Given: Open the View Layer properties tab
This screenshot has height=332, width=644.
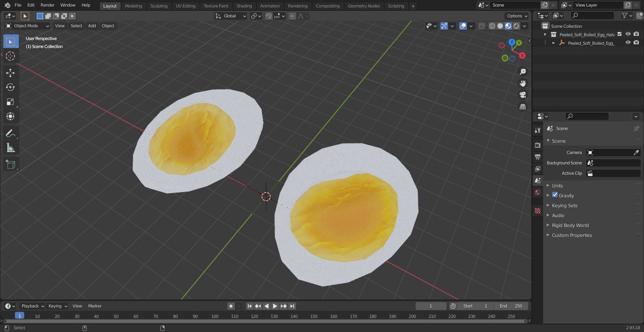Looking at the screenshot, I should (537, 169).
